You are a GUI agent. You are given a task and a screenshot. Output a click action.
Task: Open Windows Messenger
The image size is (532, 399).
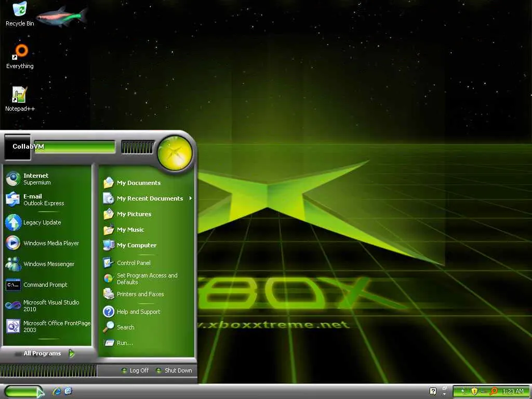(47, 263)
